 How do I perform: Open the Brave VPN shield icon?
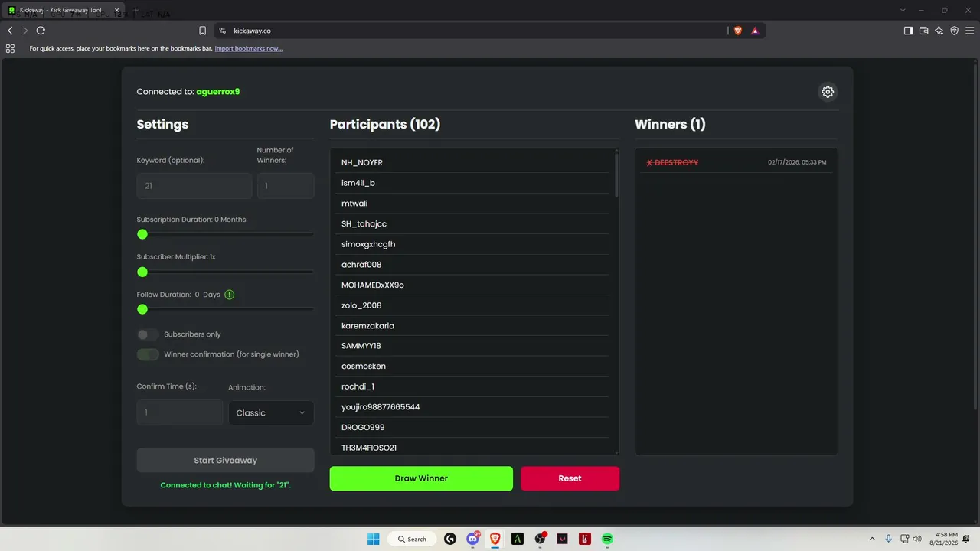click(955, 31)
